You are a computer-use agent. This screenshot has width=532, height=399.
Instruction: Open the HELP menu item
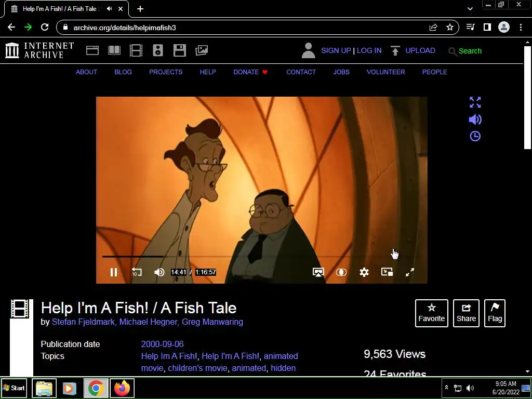coord(208,72)
